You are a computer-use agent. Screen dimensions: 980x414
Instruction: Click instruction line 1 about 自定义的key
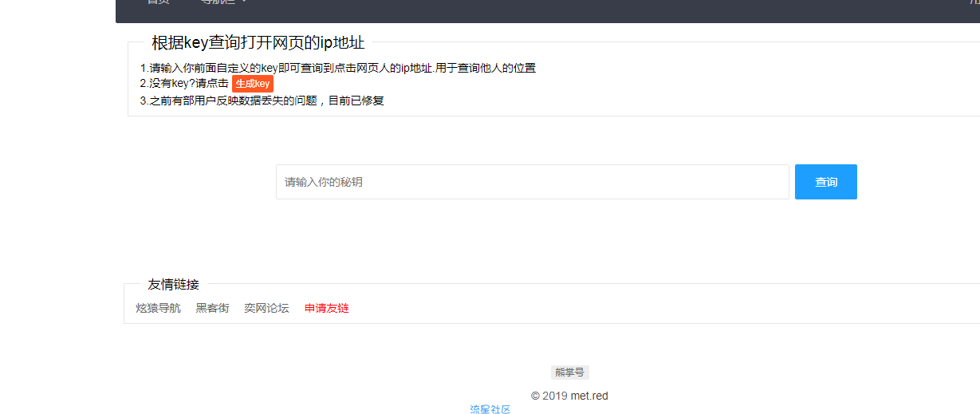(x=338, y=68)
